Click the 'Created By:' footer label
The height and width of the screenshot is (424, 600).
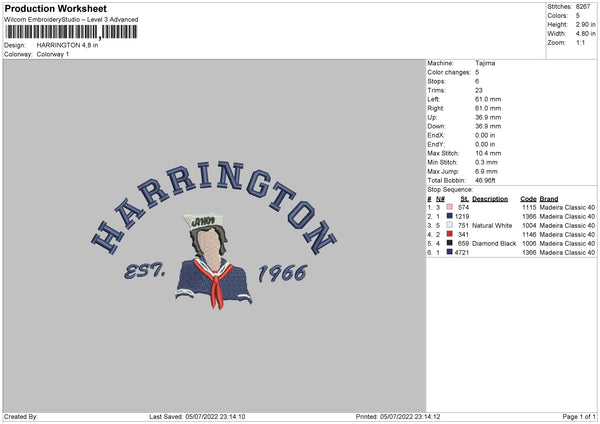tap(21, 416)
